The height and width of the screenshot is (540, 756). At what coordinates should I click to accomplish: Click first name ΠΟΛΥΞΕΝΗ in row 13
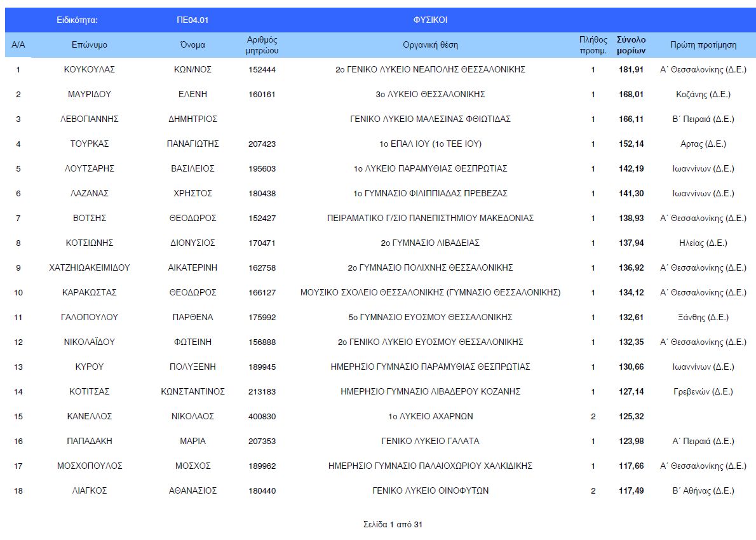pos(192,367)
